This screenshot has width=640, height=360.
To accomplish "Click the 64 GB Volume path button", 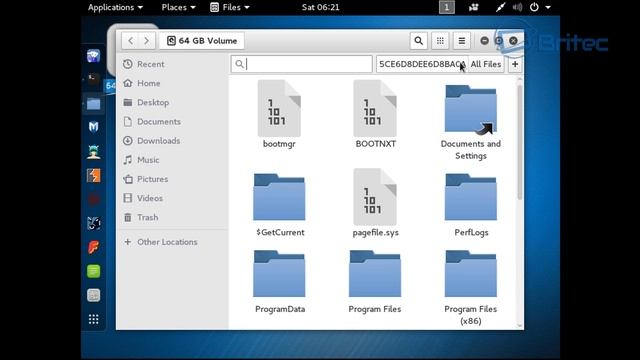I will coord(202,41).
